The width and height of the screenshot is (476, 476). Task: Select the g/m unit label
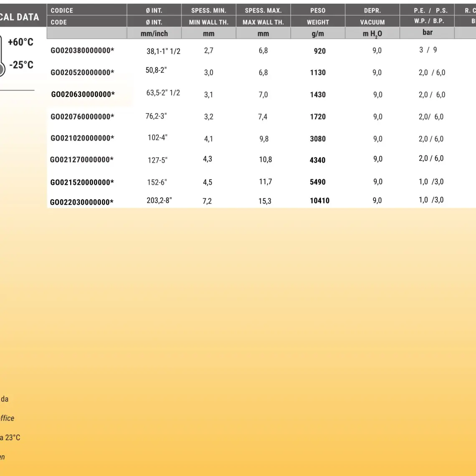pos(318,34)
